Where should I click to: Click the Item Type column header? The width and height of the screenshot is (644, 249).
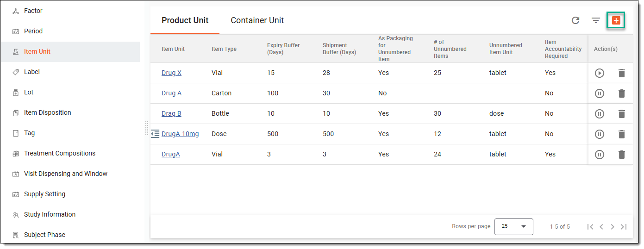pos(224,49)
